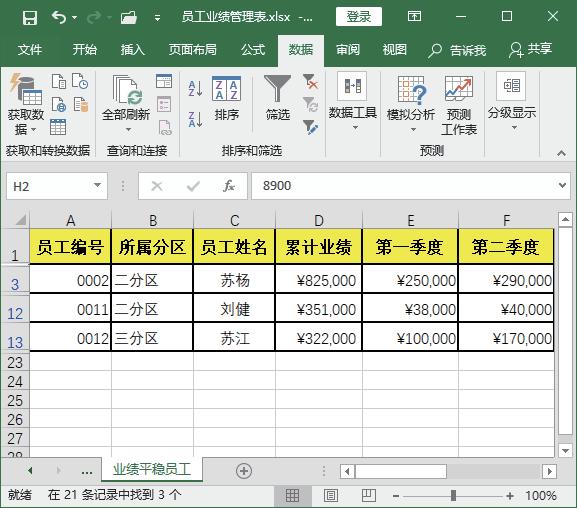Click the 告诉我 search box
This screenshot has height=508, width=577.
click(x=457, y=50)
